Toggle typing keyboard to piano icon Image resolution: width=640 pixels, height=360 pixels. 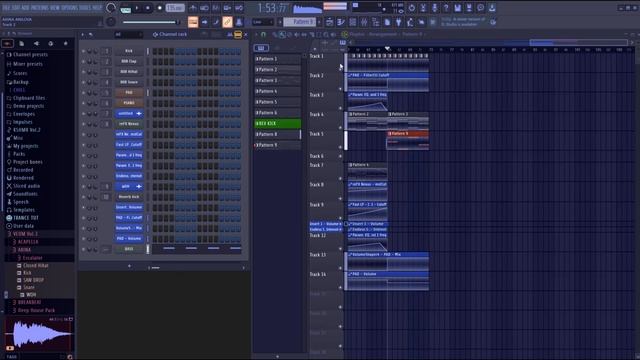pos(193,22)
